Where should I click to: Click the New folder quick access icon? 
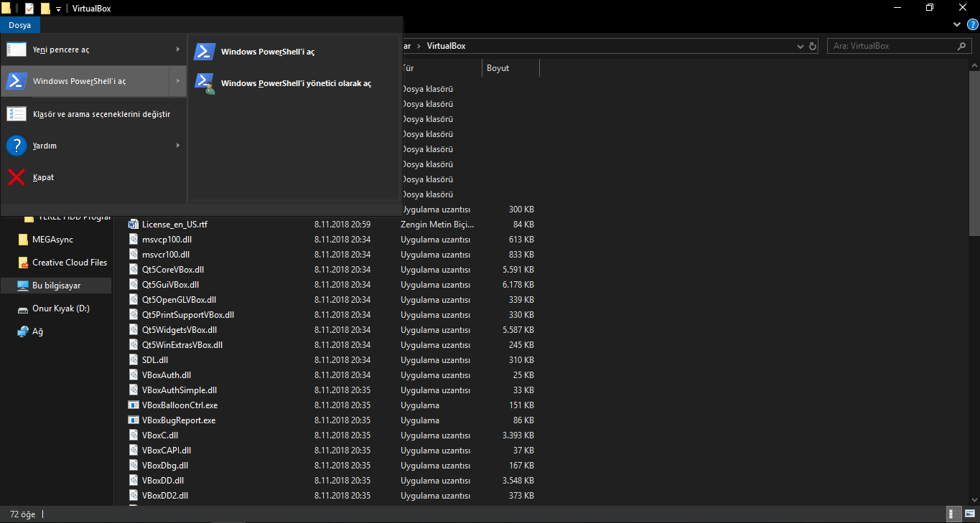click(x=45, y=9)
